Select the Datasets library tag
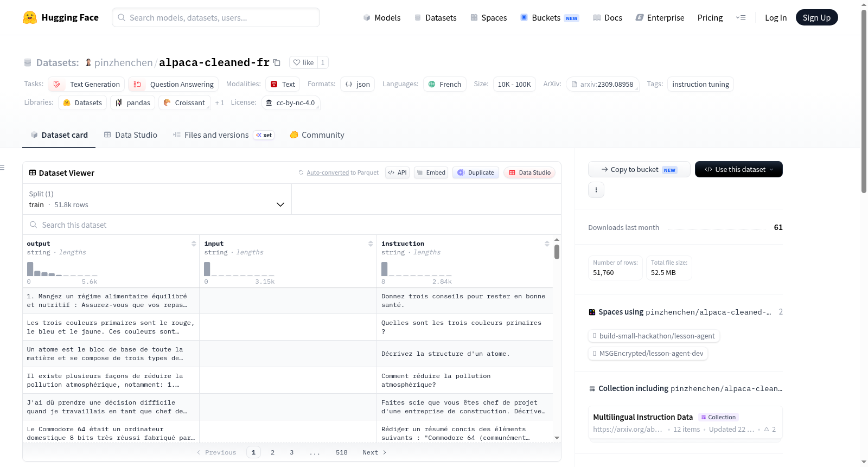This screenshot has height=467, width=868. point(82,103)
